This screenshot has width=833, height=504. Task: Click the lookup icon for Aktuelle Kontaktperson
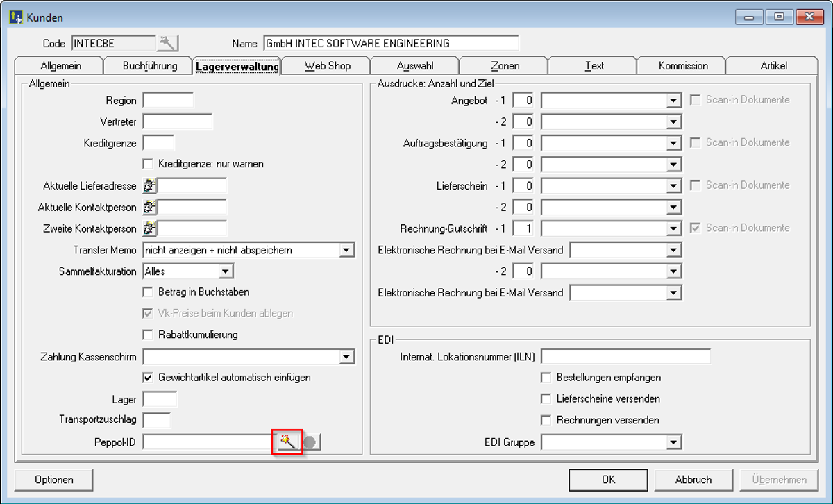[x=150, y=208]
